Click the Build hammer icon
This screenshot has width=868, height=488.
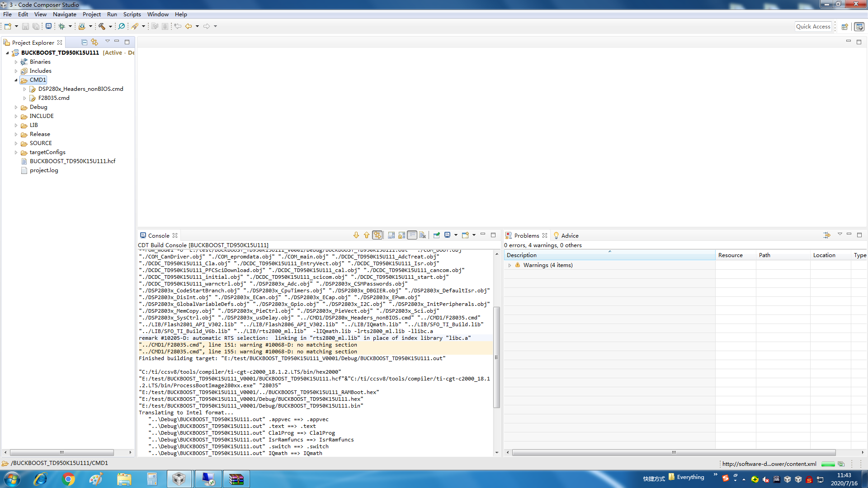[102, 26]
